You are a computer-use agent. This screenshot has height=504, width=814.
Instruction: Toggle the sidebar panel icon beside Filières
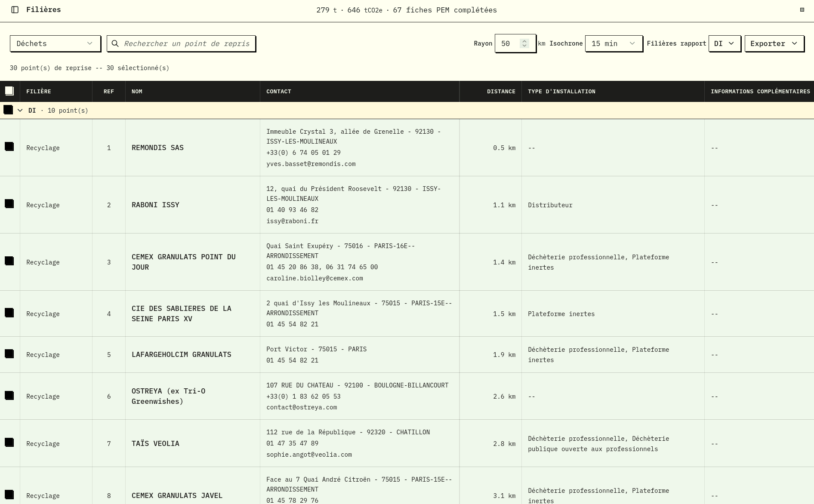[15, 10]
